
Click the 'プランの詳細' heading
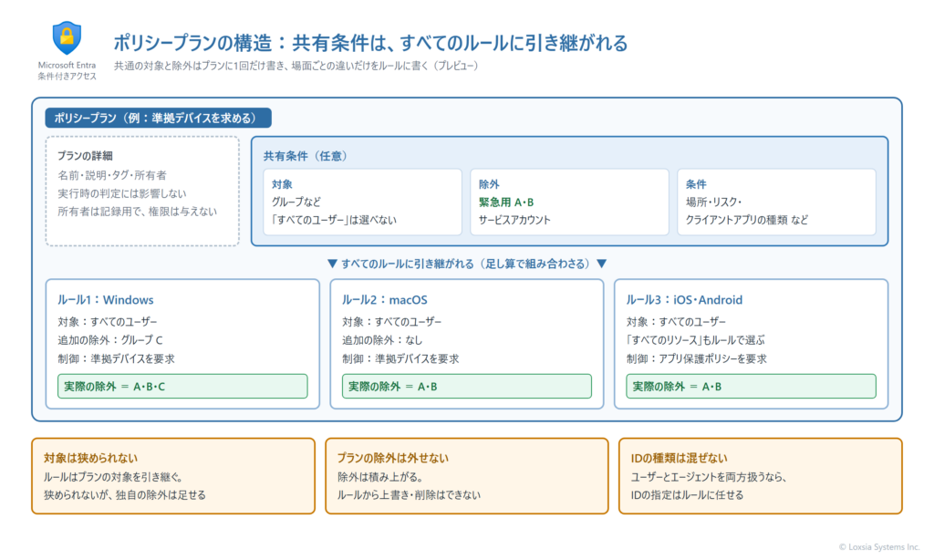pos(85,155)
